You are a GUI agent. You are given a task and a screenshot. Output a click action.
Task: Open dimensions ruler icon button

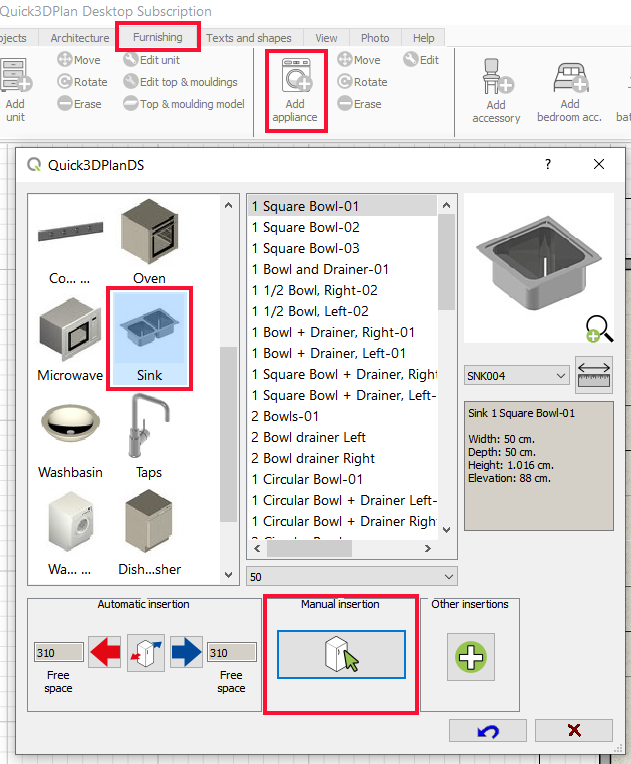pyautogui.click(x=594, y=376)
